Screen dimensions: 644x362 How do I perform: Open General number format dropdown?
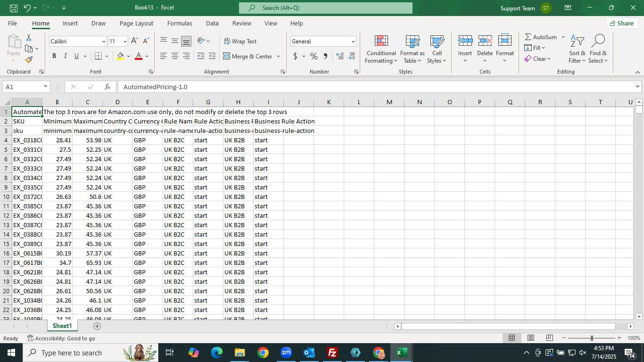(353, 41)
